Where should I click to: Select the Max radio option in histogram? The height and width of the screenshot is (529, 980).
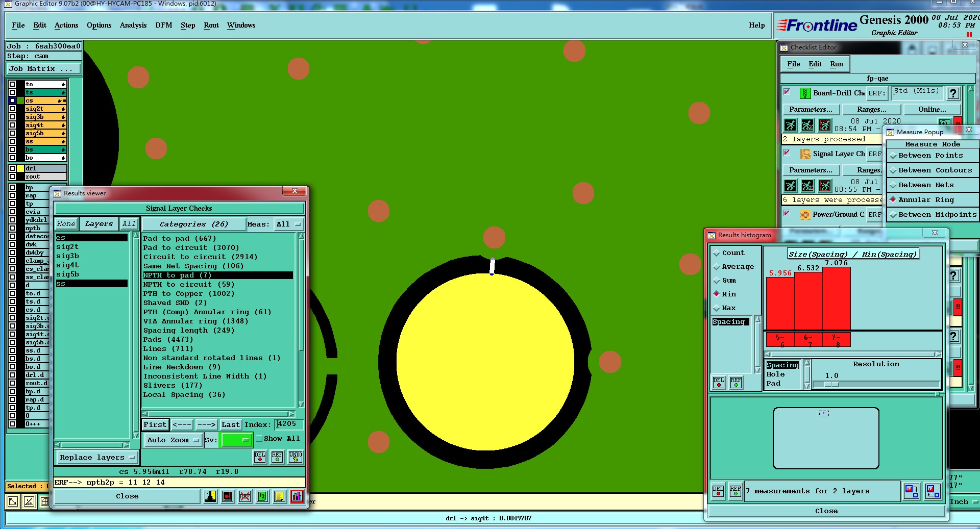(x=717, y=308)
